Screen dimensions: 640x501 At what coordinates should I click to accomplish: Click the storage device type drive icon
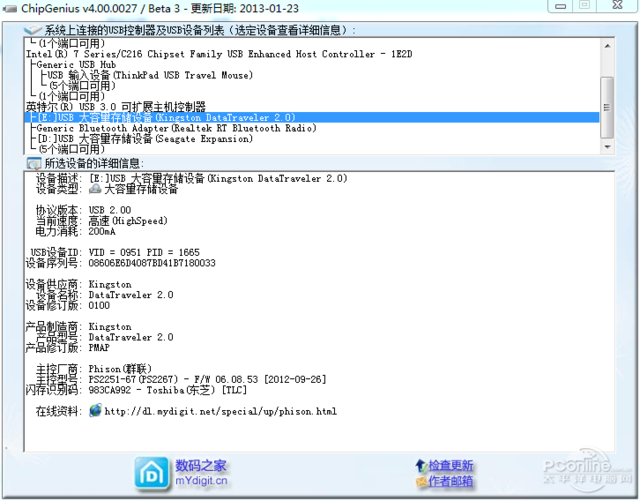95,189
